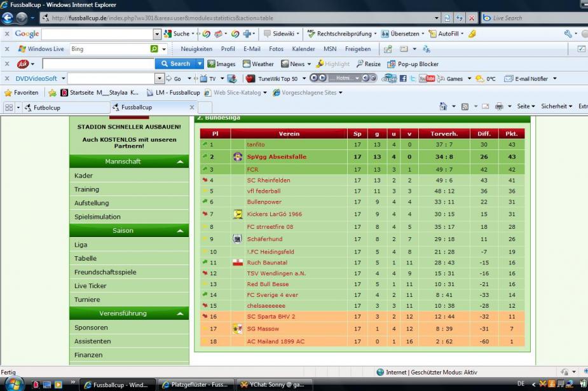Open Tabelle in the Saison menu
Image resolution: width=588 pixels, height=391 pixels.
coord(86,258)
